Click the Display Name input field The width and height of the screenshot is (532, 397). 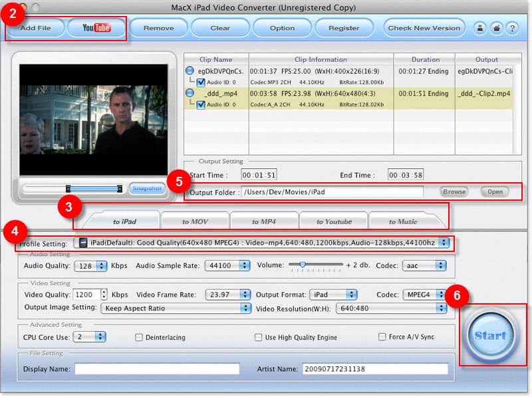(157, 369)
